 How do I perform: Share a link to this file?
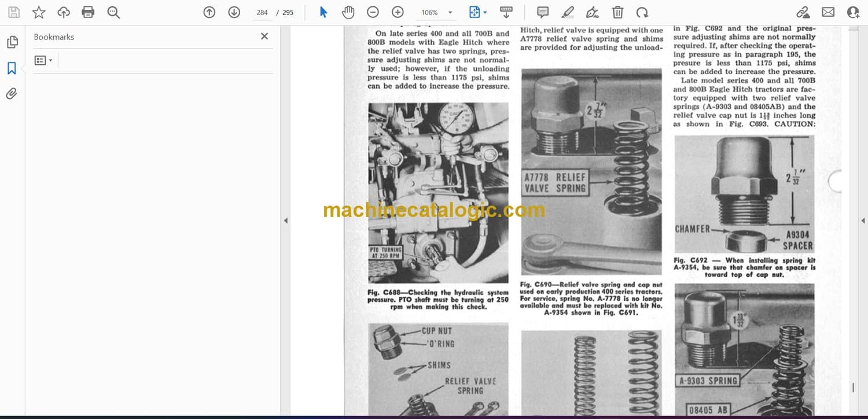coord(803,12)
